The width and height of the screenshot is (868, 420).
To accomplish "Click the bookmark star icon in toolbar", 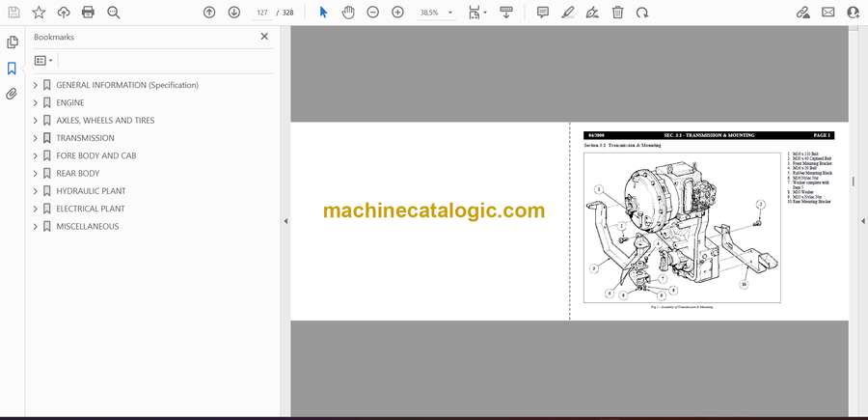I will point(39,13).
